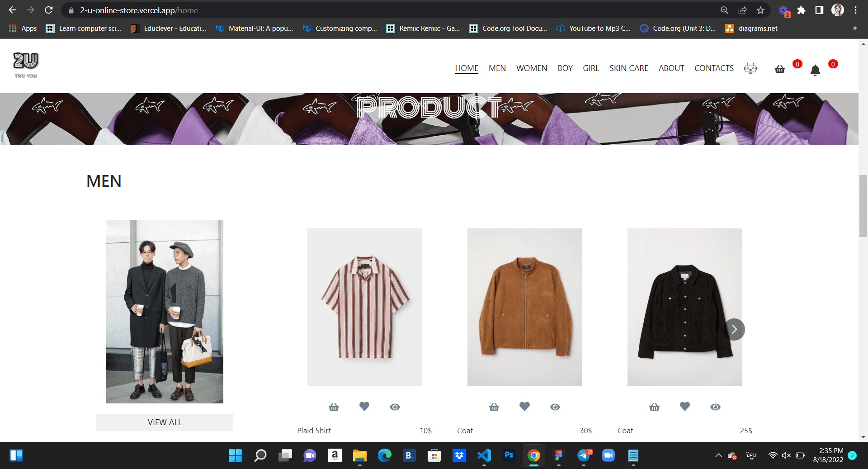Viewport: 868px width, 469px height.
Task: Go to HOME nav item
Action: click(467, 68)
